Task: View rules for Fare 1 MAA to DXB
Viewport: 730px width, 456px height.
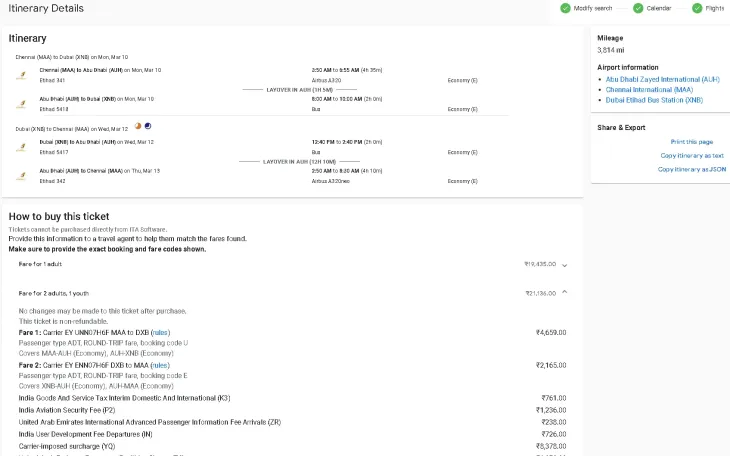Action: [x=160, y=332]
